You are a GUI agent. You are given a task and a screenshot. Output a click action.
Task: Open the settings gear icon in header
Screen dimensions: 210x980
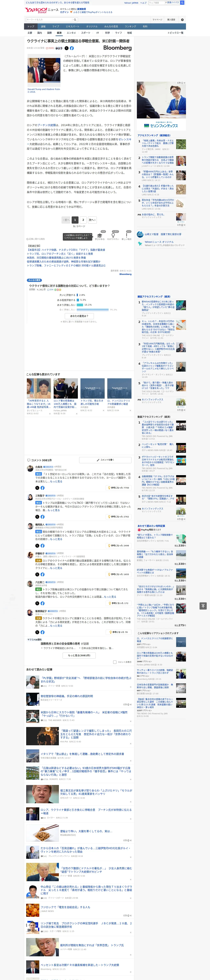(x=182, y=19)
